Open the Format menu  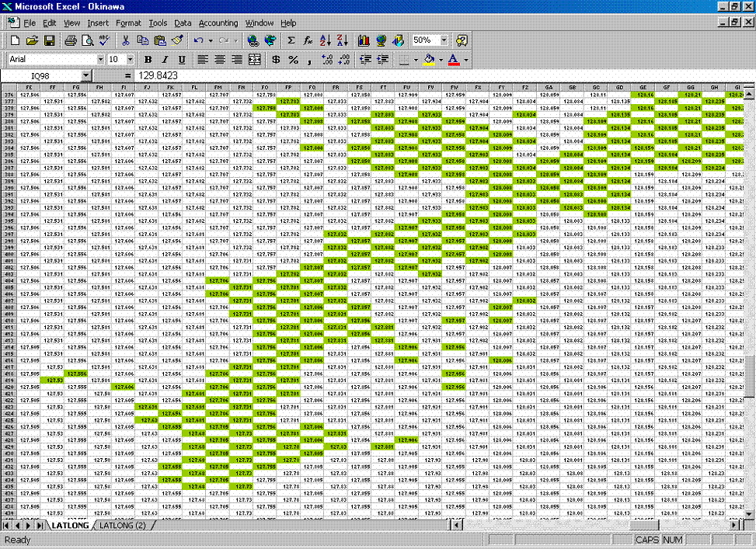point(128,23)
